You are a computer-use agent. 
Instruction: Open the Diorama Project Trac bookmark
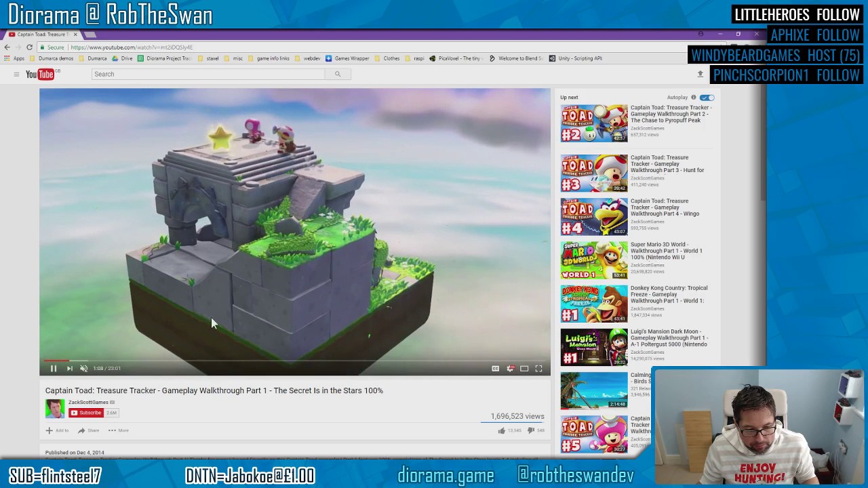[x=165, y=58]
